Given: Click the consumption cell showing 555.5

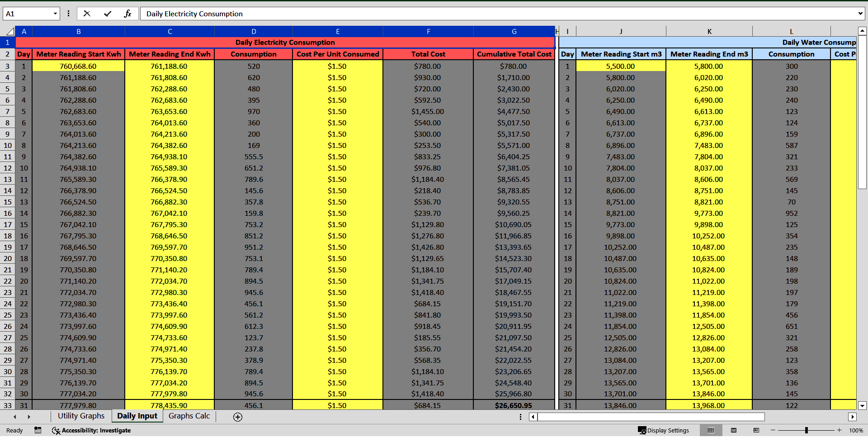Looking at the screenshot, I should [254, 157].
